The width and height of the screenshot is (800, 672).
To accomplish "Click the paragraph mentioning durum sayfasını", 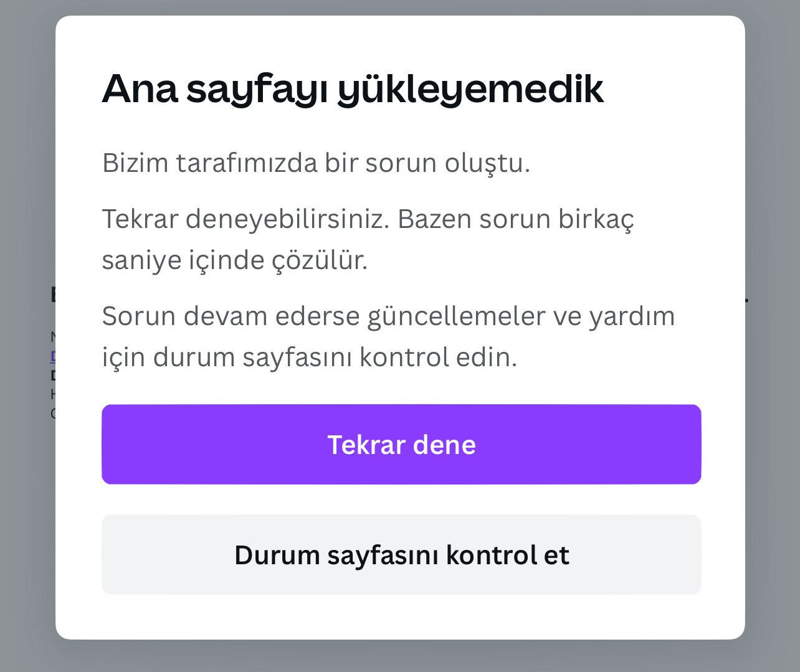I will tap(389, 336).
